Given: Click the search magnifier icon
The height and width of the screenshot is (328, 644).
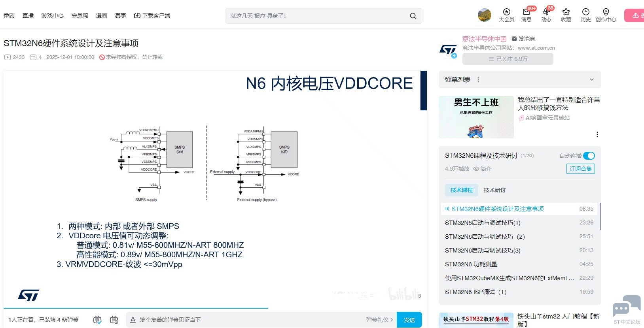Looking at the screenshot, I should point(413,16).
